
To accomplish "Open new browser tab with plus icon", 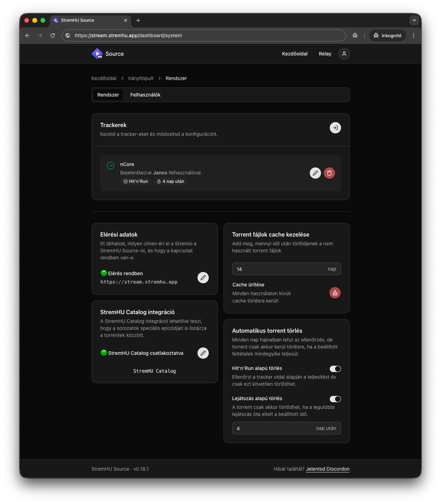I will click(x=138, y=20).
